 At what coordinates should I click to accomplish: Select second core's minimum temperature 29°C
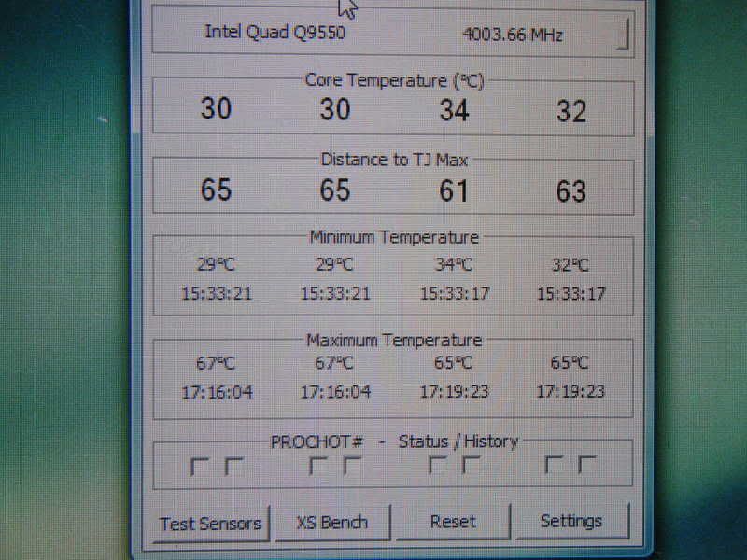point(334,264)
